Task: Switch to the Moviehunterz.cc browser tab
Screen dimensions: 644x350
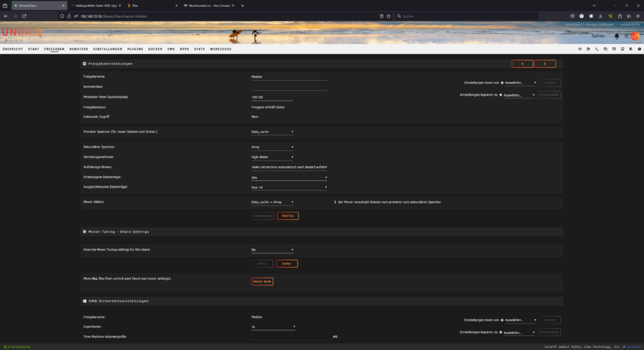Action: tap(209, 6)
